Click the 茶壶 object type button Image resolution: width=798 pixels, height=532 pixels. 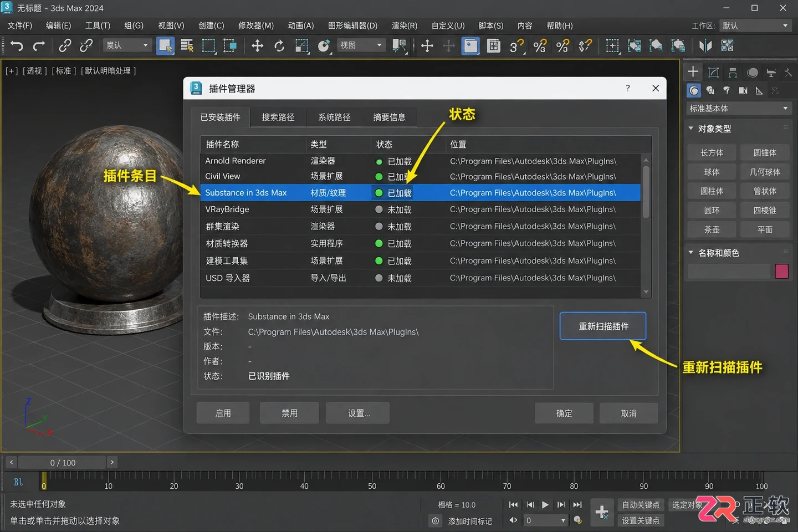(712, 229)
